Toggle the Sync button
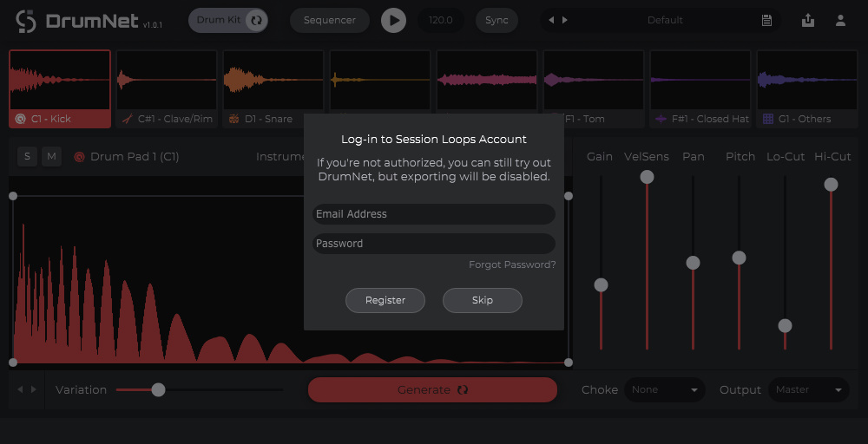This screenshot has width=868, height=444. coord(496,21)
